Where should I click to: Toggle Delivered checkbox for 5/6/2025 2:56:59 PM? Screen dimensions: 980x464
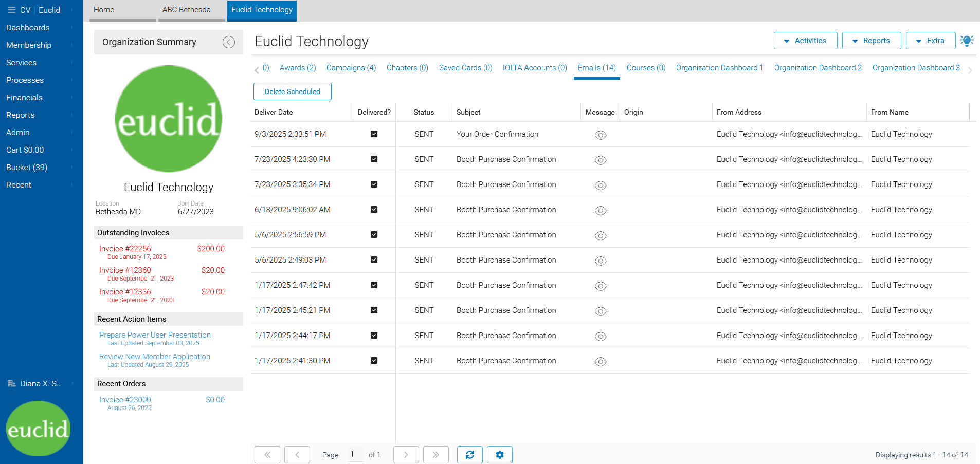(374, 235)
